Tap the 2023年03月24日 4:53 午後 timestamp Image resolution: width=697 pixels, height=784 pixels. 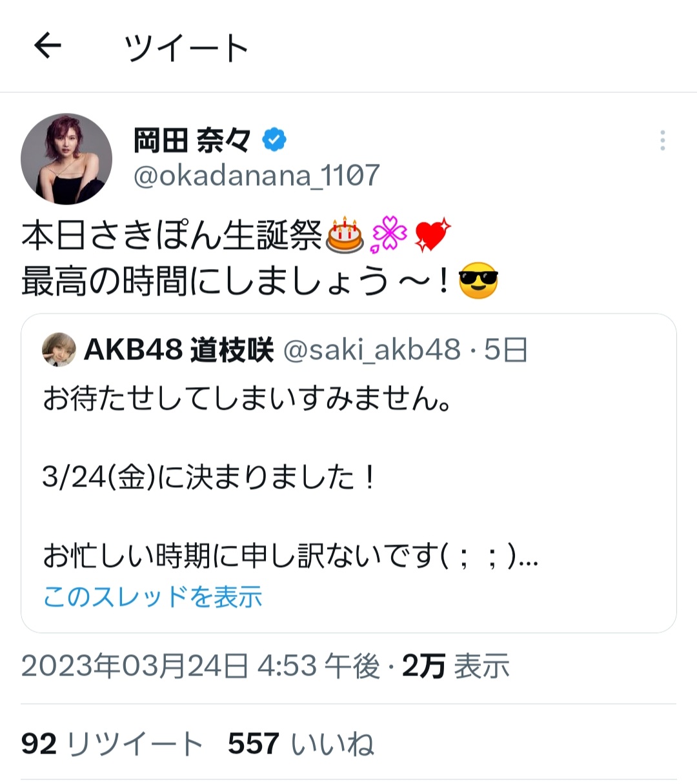click(201, 666)
